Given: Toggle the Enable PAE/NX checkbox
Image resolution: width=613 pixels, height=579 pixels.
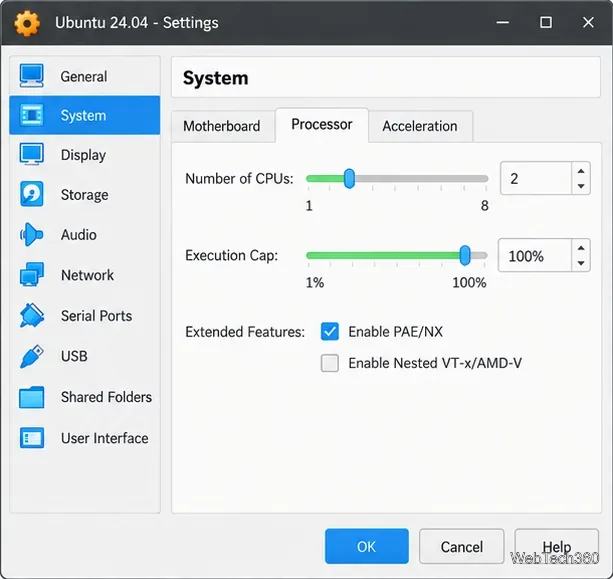Looking at the screenshot, I should (x=330, y=332).
